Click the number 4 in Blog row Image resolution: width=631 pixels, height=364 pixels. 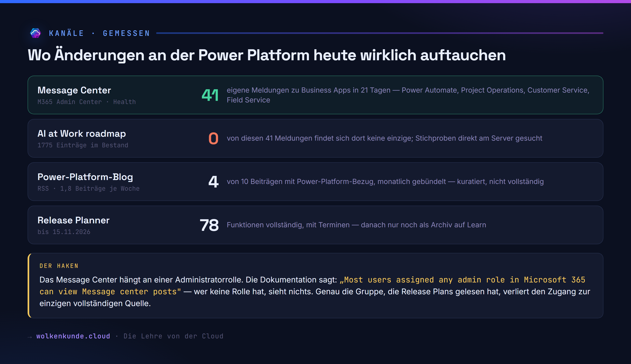click(x=213, y=181)
